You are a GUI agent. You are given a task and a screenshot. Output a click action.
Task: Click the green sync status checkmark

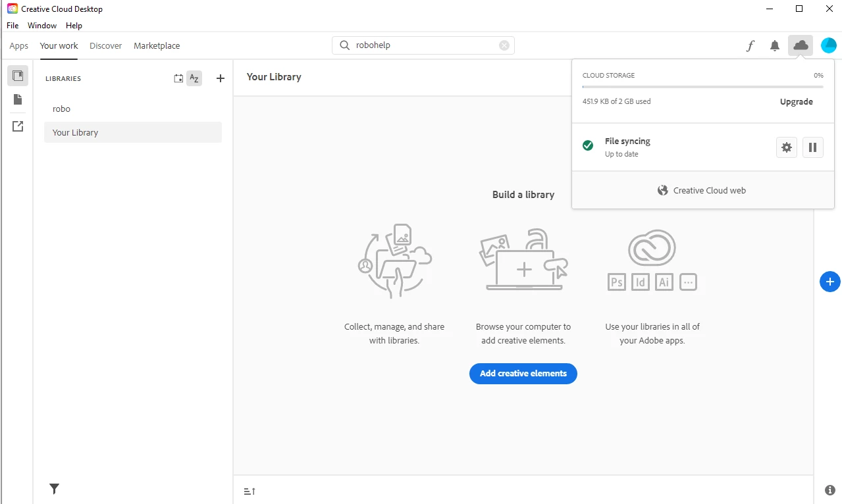coord(588,145)
